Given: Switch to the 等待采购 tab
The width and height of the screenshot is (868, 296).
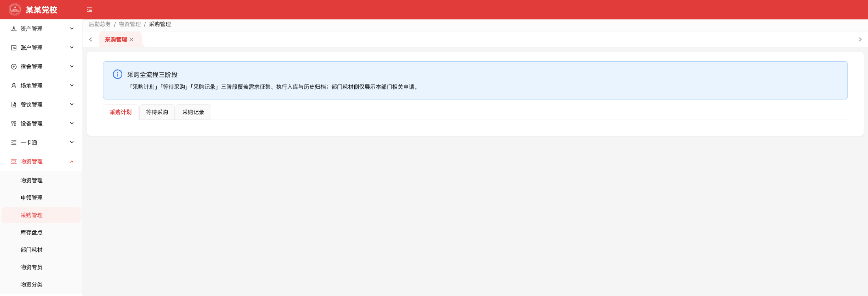Looking at the screenshot, I should (x=157, y=112).
